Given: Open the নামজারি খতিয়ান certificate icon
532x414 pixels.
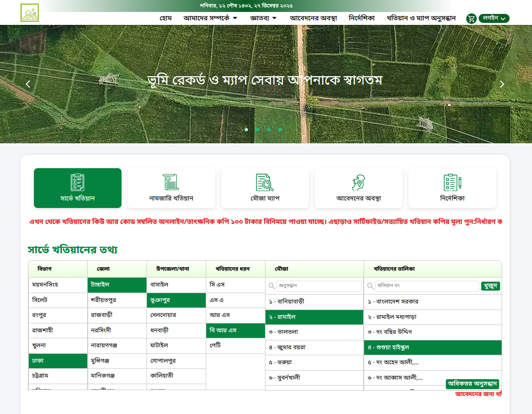Looking at the screenshot, I should click(171, 183).
